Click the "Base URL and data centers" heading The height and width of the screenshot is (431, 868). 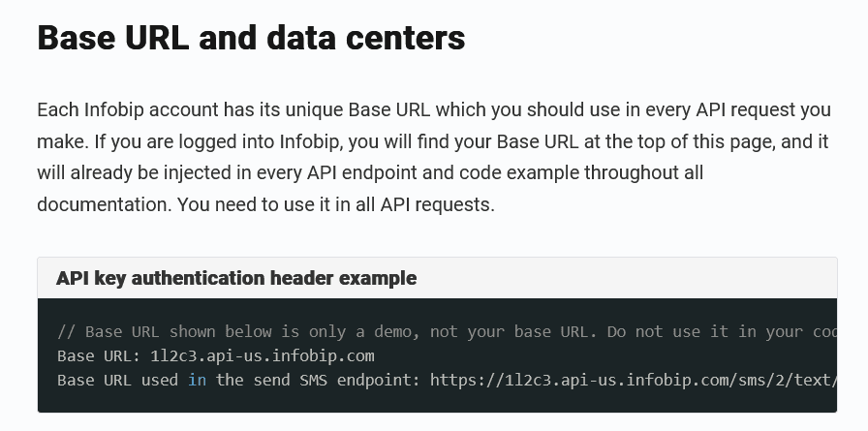(x=251, y=38)
